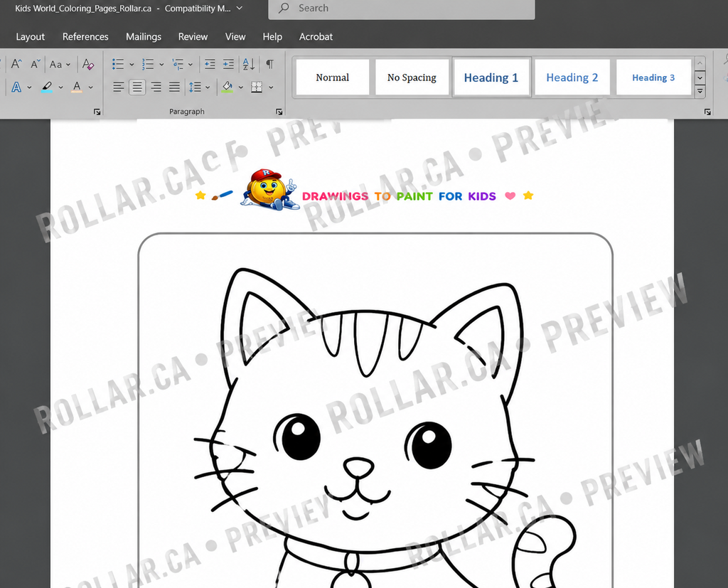Apply the No Spacing style

coord(412,77)
